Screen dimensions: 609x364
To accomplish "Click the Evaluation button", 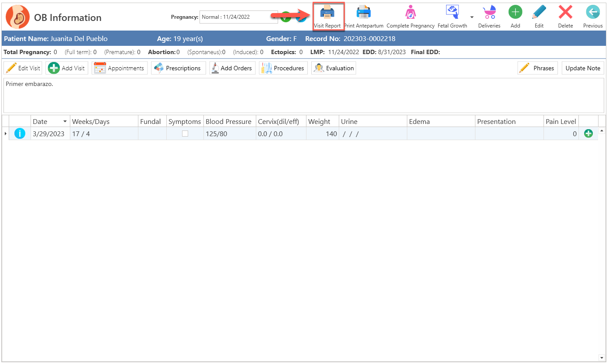I will (x=334, y=68).
